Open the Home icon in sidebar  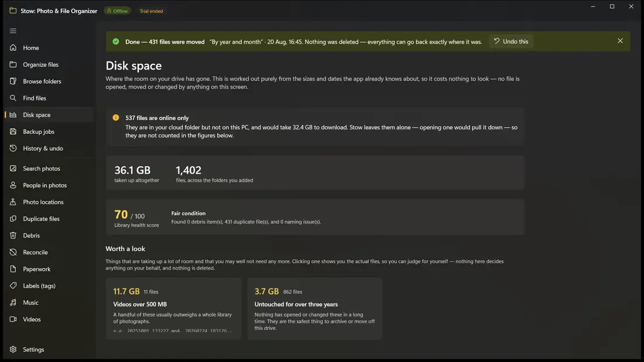tap(13, 47)
